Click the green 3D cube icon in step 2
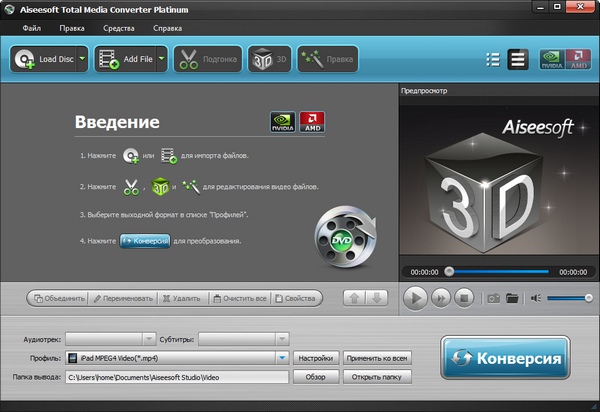The width and height of the screenshot is (600, 412). pos(160,187)
